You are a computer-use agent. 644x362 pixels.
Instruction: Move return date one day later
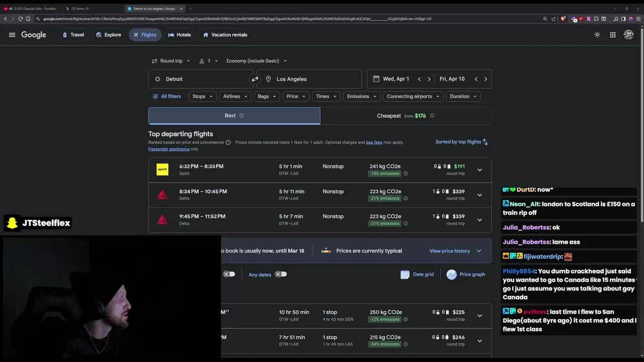[486, 79]
